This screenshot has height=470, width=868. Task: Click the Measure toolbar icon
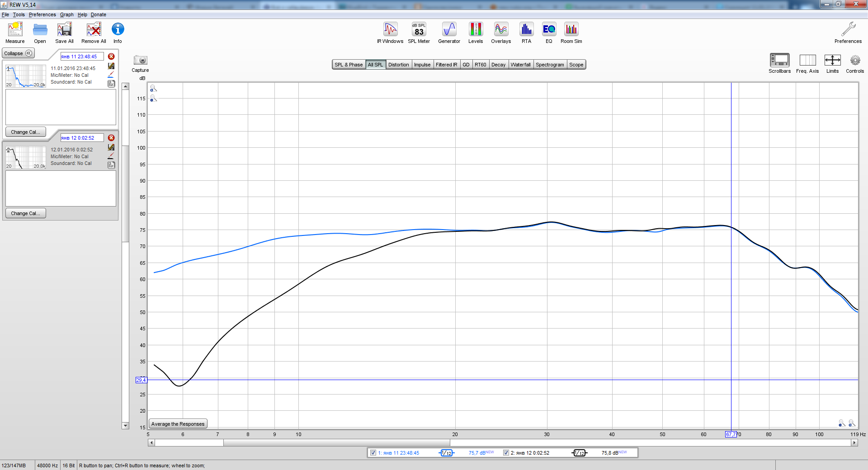(15, 30)
